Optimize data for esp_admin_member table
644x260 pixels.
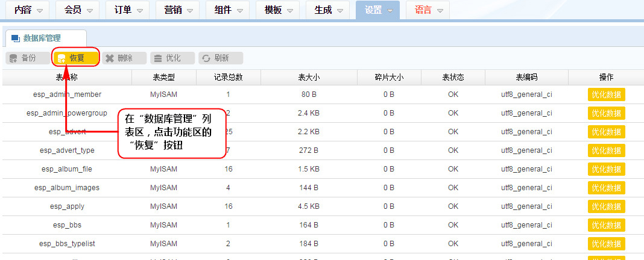tap(606, 94)
